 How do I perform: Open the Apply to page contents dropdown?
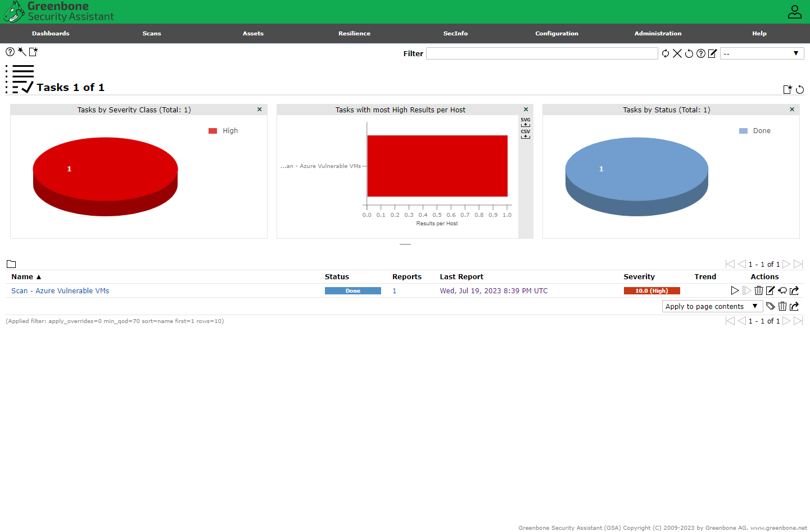click(x=712, y=306)
